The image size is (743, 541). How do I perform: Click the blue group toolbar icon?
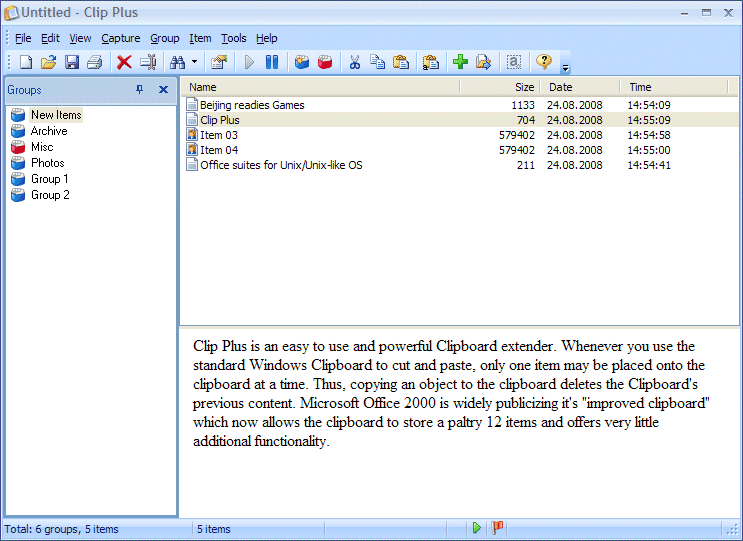(x=301, y=62)
